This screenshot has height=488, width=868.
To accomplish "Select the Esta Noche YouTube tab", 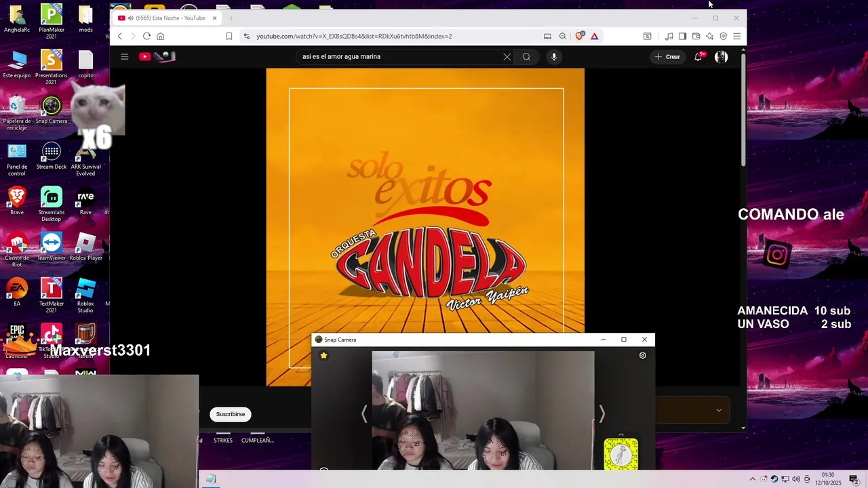I will click(167, 18).
